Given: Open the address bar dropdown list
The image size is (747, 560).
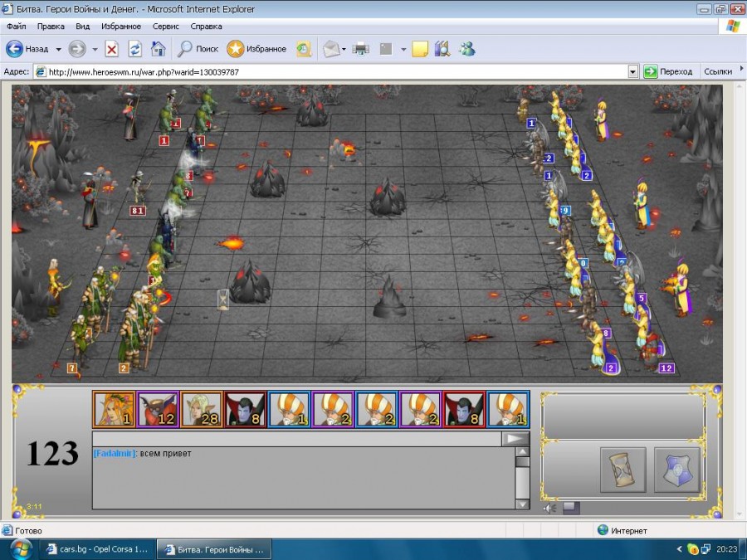Looking at the screenshot, I should click(x=632, y=72).
